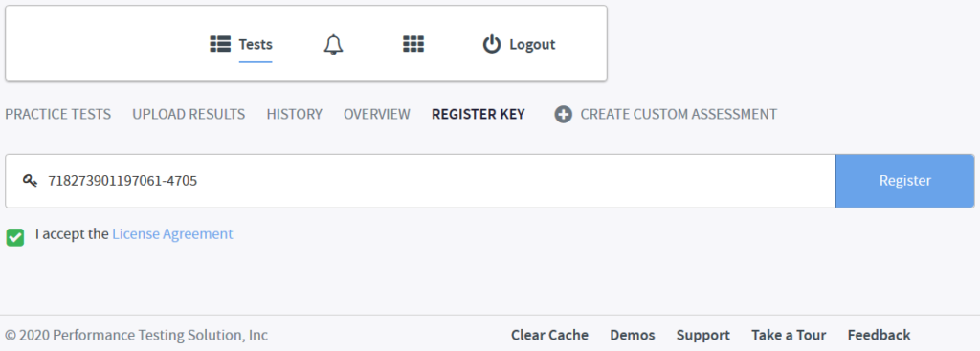Switch to the Practice Tests tab
The height and width of the screenshot is (351, 980).
pyautogui.click(x=58, y=115)
